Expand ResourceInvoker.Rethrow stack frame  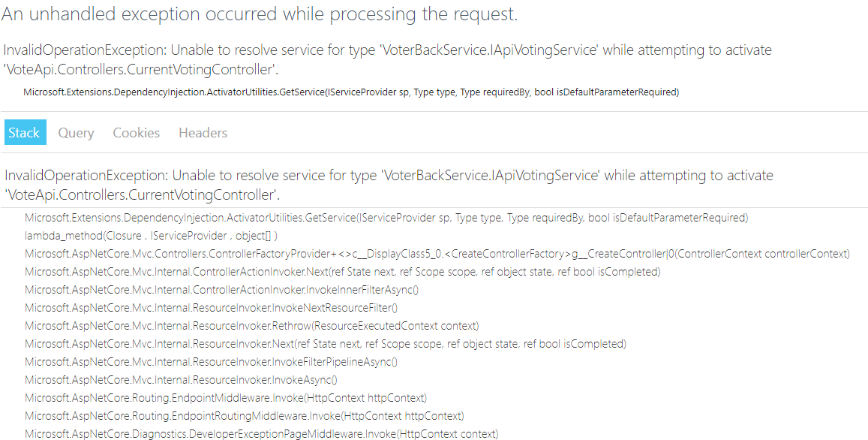(x=252, y=326)
